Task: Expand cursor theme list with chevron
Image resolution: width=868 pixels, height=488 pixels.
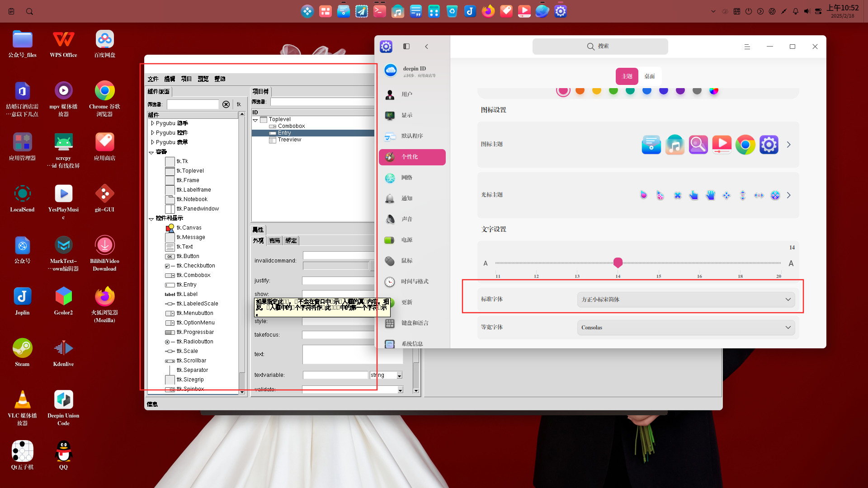Action: pyautogui.click(x=789, y=195)
